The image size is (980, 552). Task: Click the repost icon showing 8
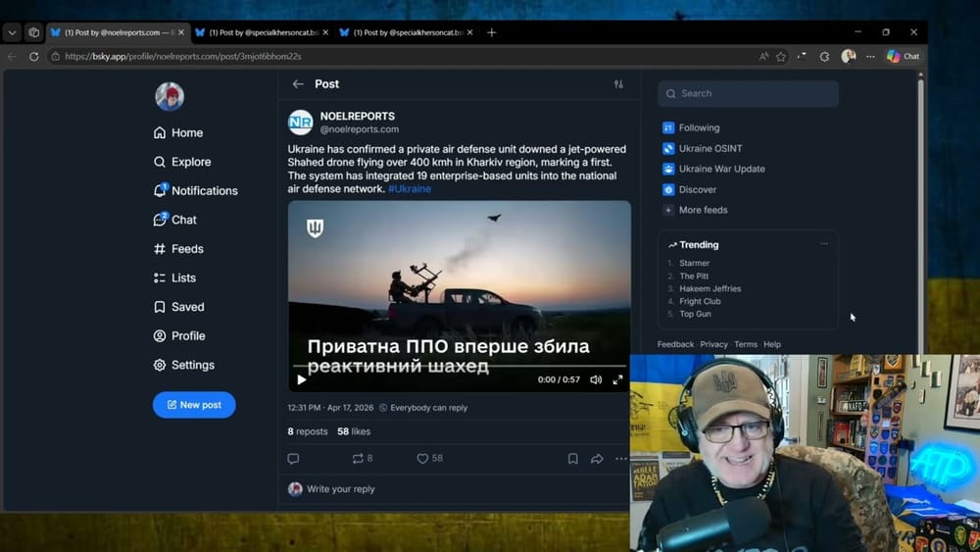[357, 458]
